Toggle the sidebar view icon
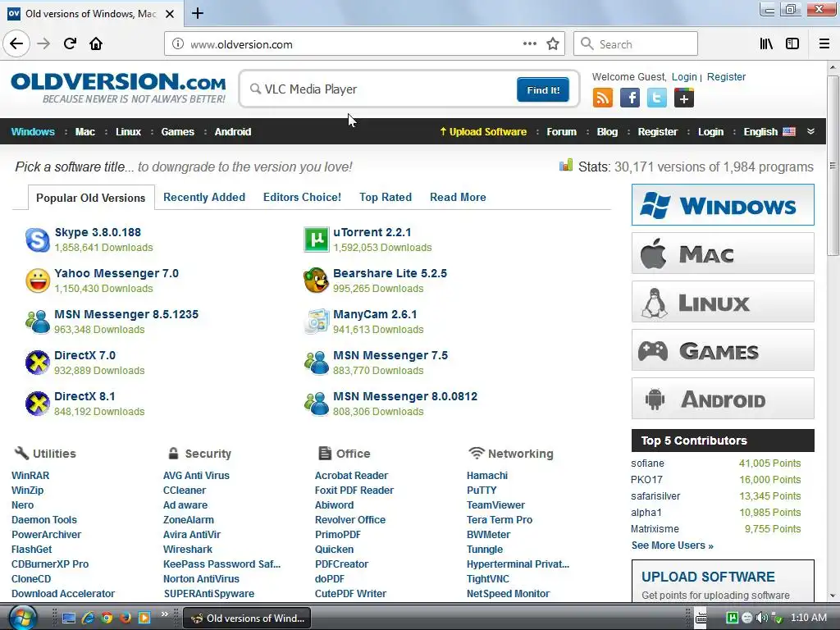 pos(792,44)
